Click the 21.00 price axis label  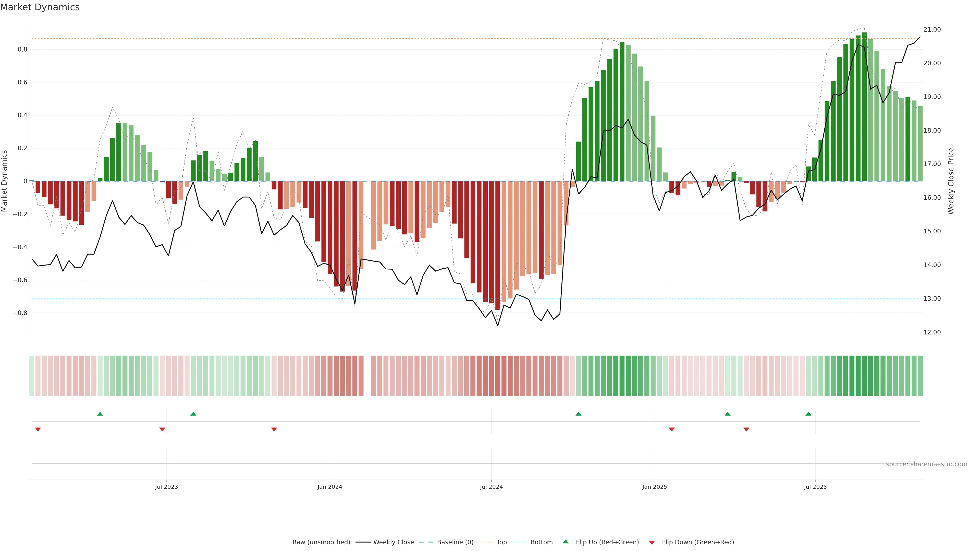(932, 30)
